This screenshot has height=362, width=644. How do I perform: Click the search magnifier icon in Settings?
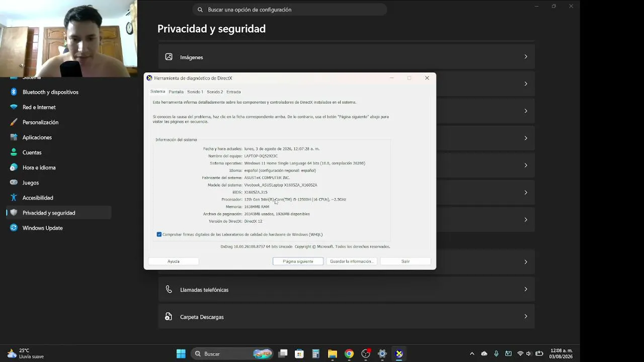[200, 10]
